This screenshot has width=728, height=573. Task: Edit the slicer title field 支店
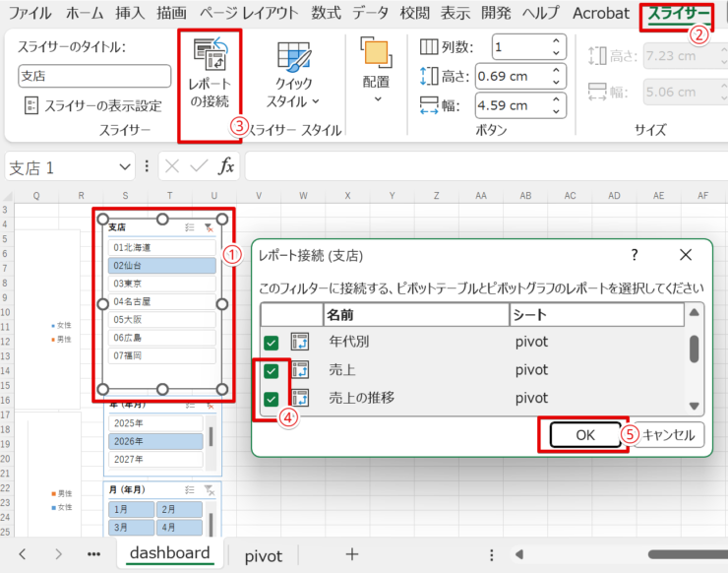pyautogui.click(x=94, y=76)
